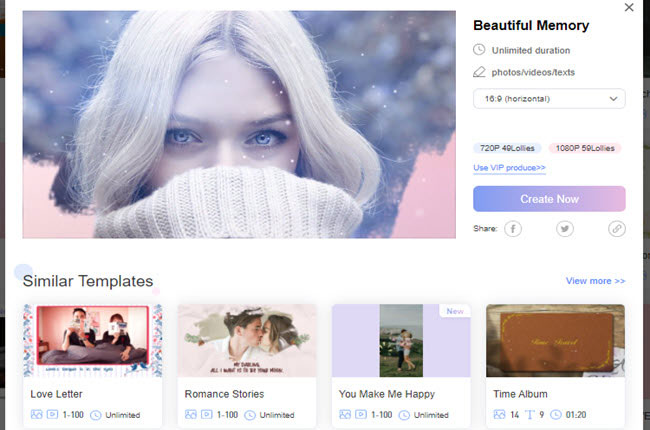
Task: Click the clock icon beside Unlimited duration
Action: pyautogui.click(x=480, y=50)
